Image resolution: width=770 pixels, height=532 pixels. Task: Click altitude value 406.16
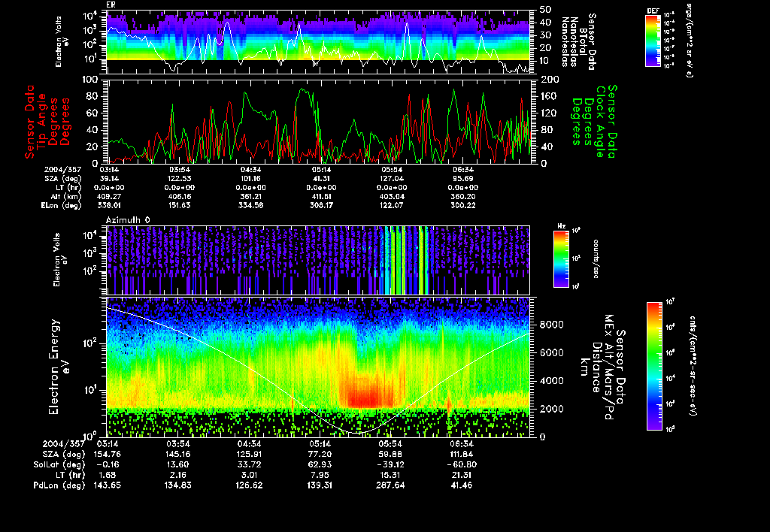tap(179, 196)
